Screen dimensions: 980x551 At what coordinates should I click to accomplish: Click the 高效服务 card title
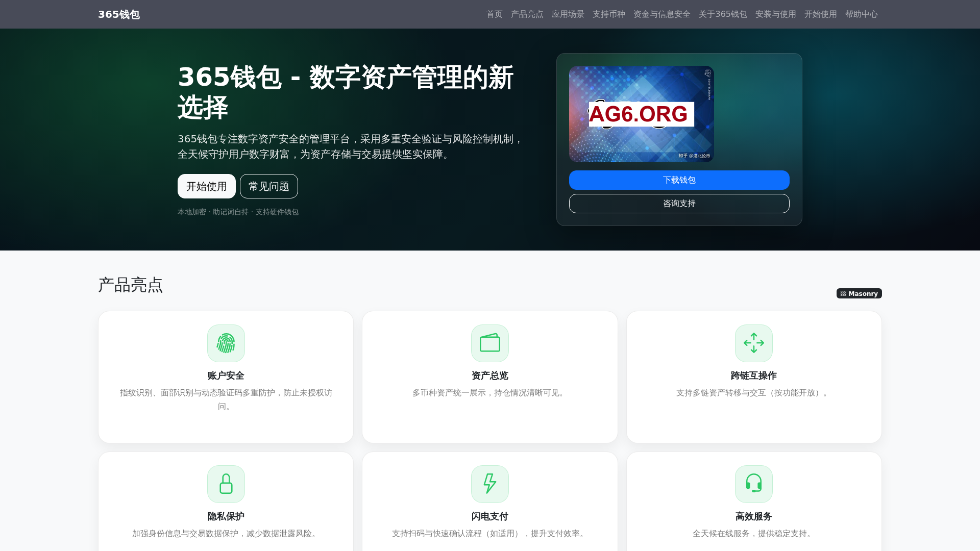[x=754, y=516]
